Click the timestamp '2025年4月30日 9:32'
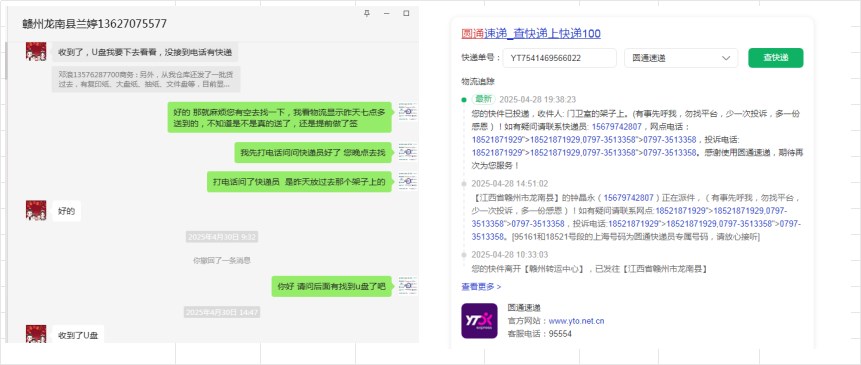Viewport: 861px width, 365px height. [x=222, y=237]
